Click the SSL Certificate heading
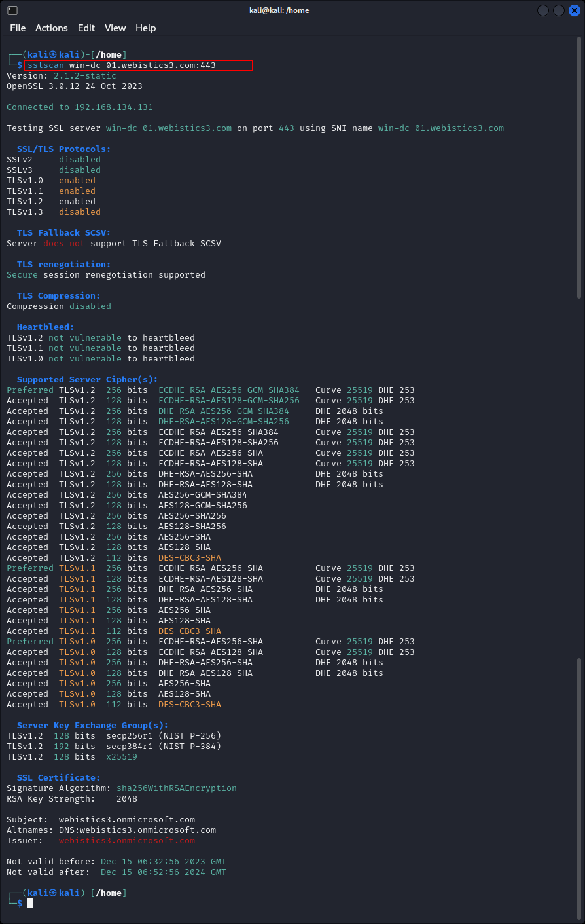This screenshot has width=585, height=924. pyautogui.click(x=59, y=778)
